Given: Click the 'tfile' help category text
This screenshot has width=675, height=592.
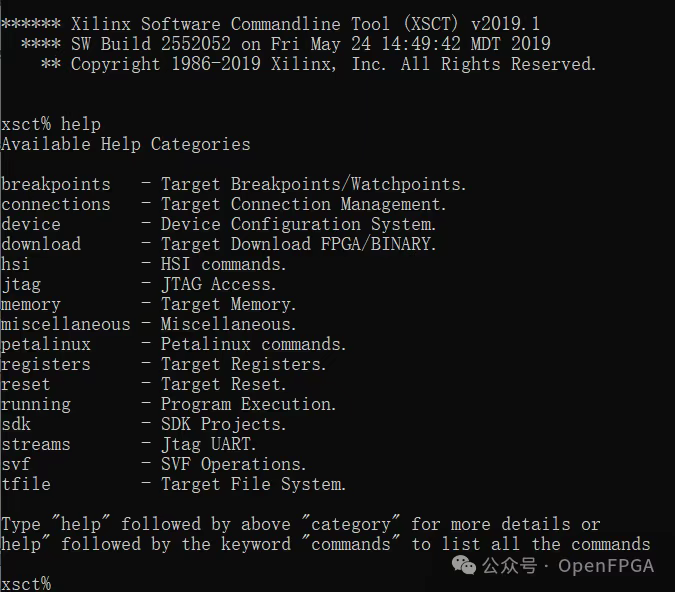Looking at the screenshot, I should (26, 484).
